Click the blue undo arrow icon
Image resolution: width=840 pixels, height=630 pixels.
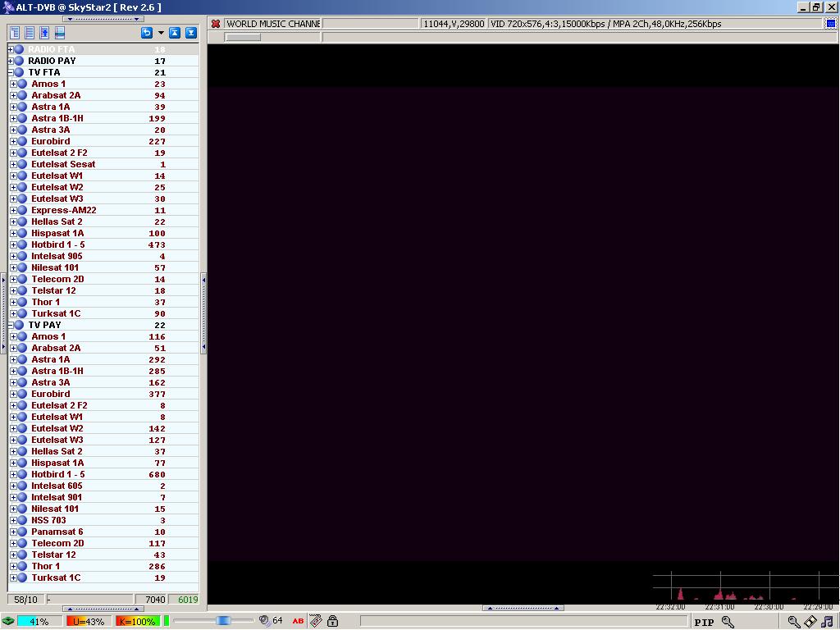coord(147,33)
